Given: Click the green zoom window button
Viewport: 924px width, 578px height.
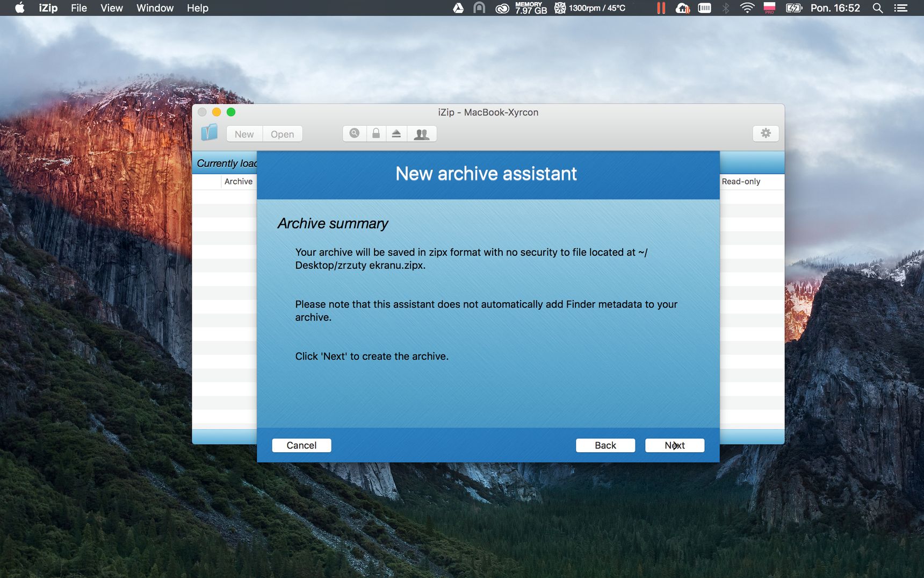Looking at the screenshot, I should pos(231,112).
